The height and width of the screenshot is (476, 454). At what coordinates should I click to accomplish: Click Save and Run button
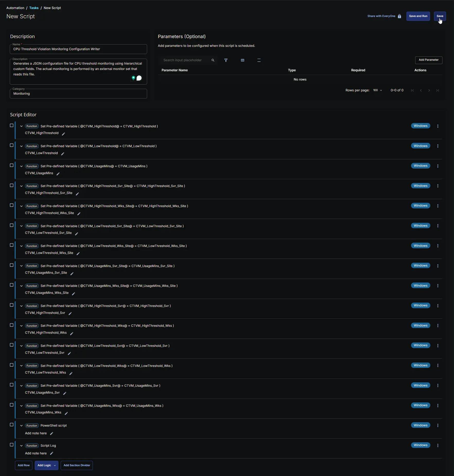[418, 16]
